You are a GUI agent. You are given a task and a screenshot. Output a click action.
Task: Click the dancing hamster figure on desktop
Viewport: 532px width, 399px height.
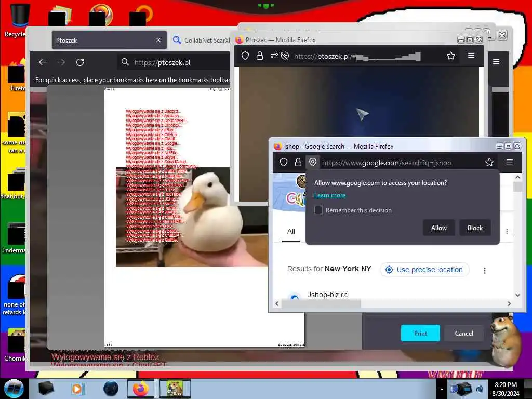(506, 341)
